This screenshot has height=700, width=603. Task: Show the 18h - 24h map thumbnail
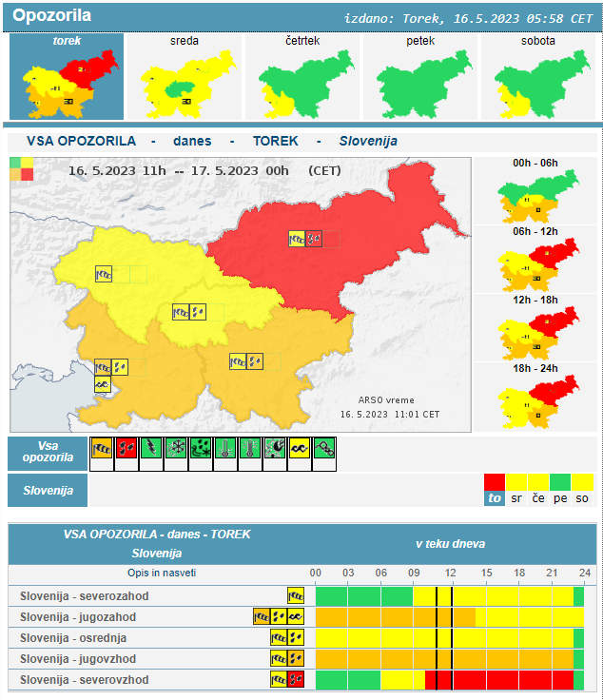click(x=535, y=397)
